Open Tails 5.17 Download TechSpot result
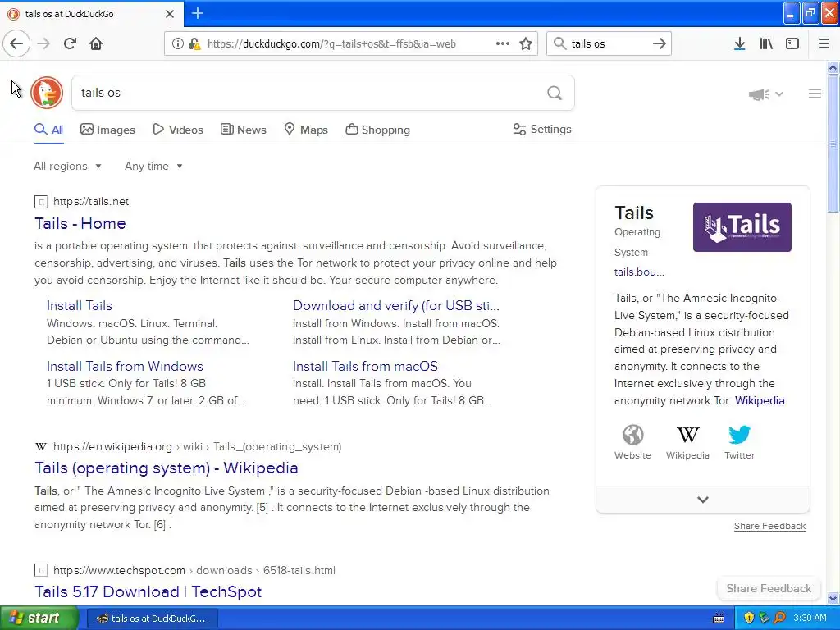The width and height of the screenshot is (840, 630). [148, 591]
